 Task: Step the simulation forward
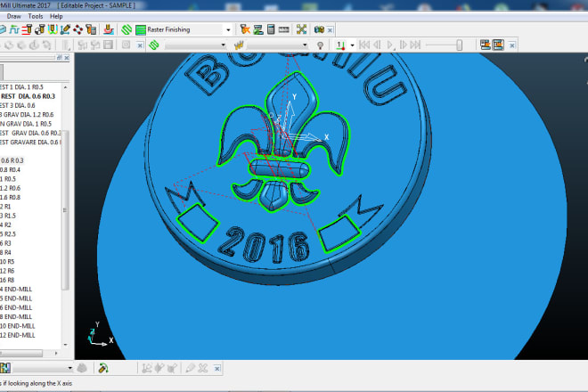pyautogui.click(x=404, y=45)
